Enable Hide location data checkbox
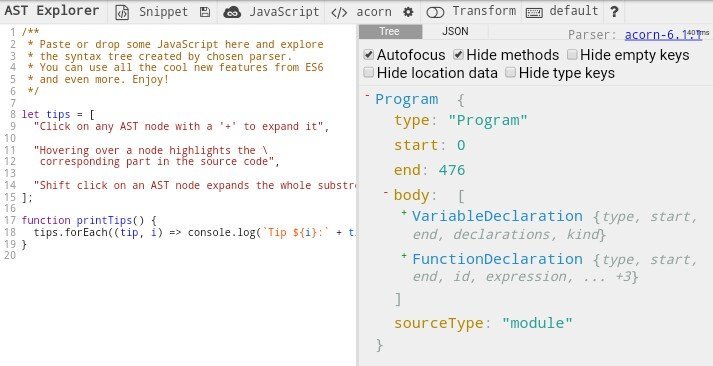 tap(369, 72)
